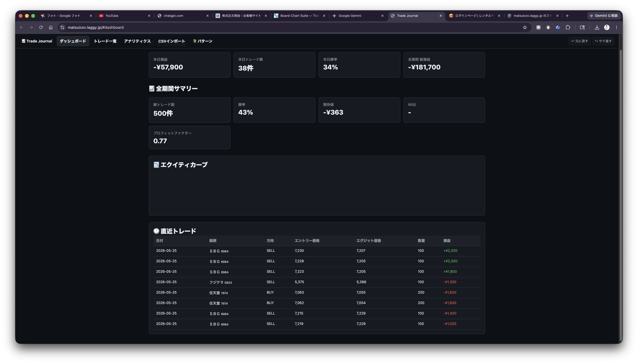Close the chatgpt.com tab
Screen dimensions: 638x364
coord(208,16)
